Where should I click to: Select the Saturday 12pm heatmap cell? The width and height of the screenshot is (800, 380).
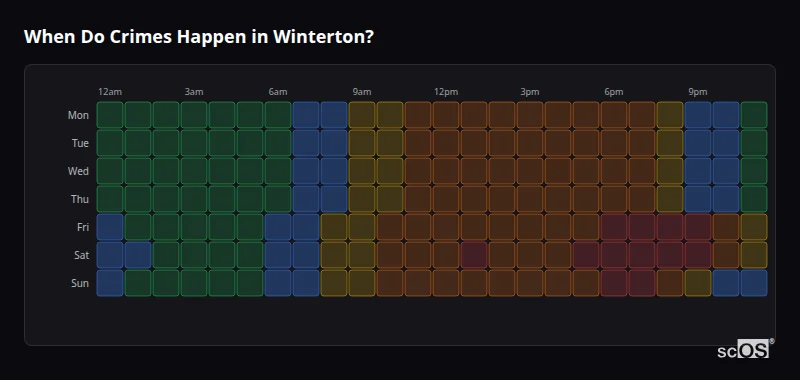[446, 255]
